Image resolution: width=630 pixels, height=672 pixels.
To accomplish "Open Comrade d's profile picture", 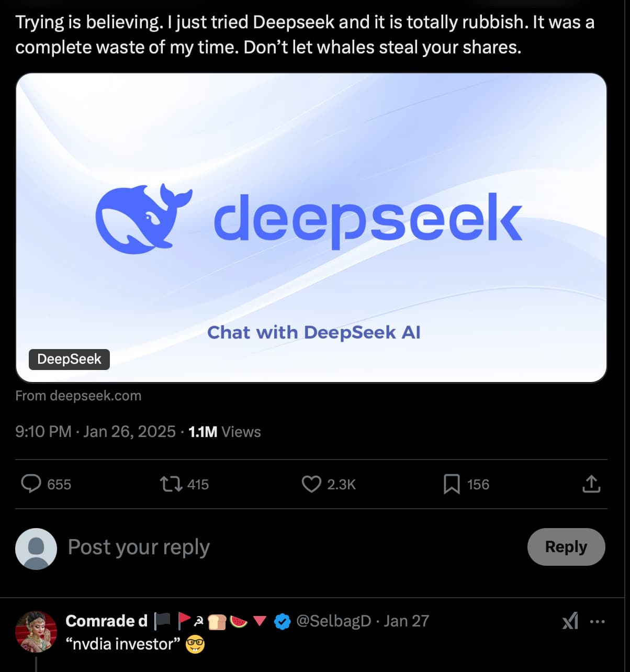I will point(36,632).
